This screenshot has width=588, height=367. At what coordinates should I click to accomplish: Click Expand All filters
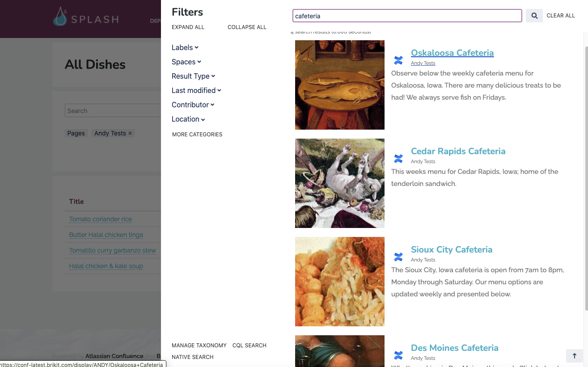188,27
